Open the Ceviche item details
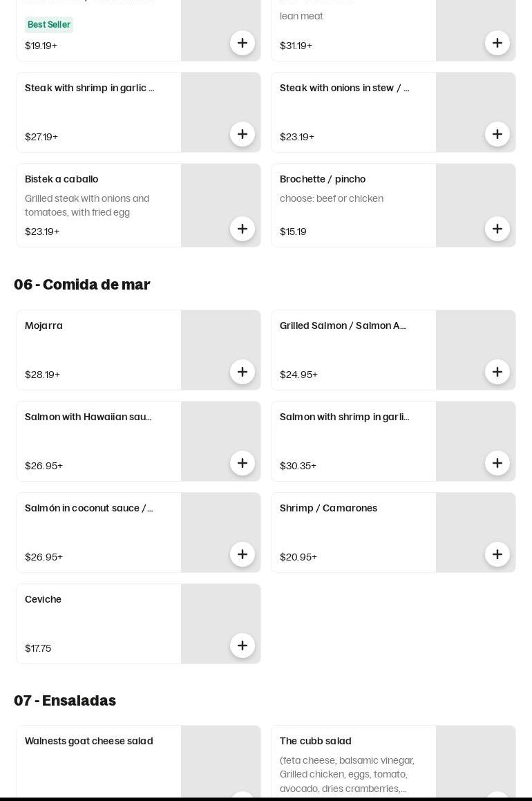This screenshot has height=801, width=532. click(x=99, y=624)
